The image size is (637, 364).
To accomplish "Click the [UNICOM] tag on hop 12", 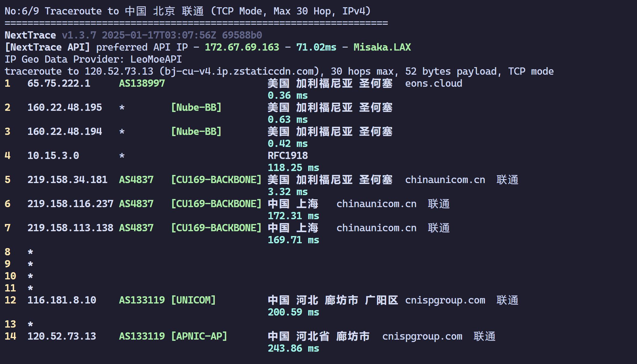I will coord(193,300).
